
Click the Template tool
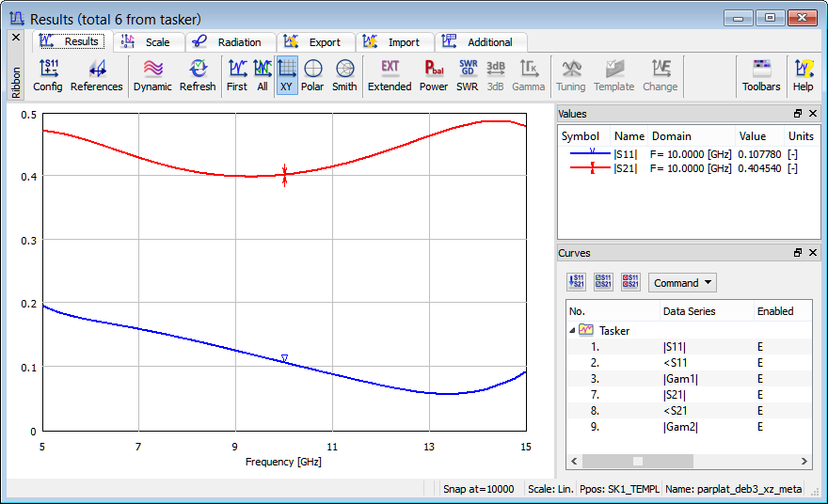click(613, 75)
